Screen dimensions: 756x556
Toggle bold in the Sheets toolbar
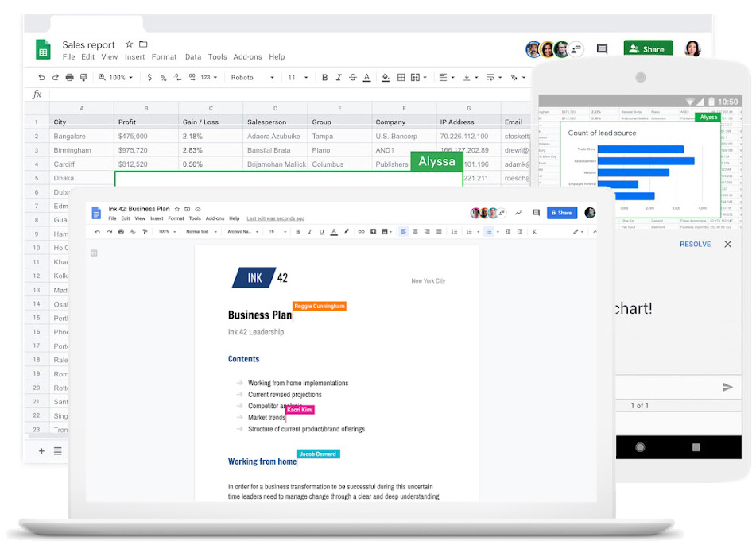[324, 78]
